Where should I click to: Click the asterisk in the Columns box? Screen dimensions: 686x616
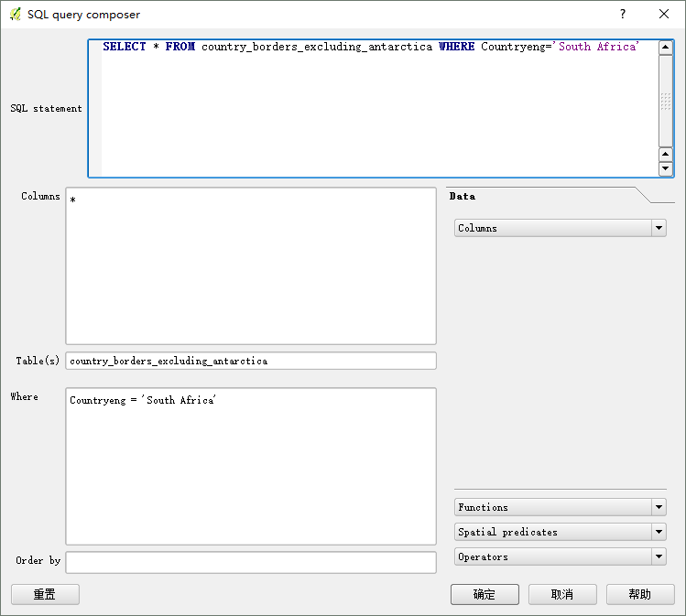(72, 200)
